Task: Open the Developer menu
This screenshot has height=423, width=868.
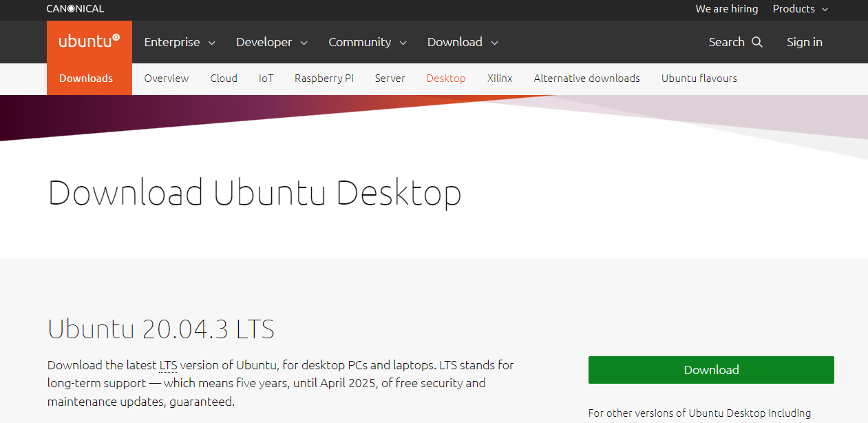Action: [x=272, y=42]
